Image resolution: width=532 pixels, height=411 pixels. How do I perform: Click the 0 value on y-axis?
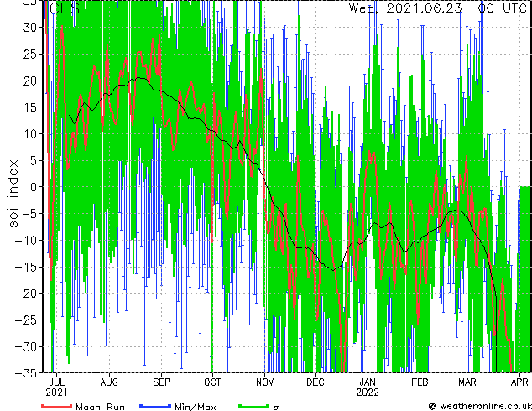(34, 187)
